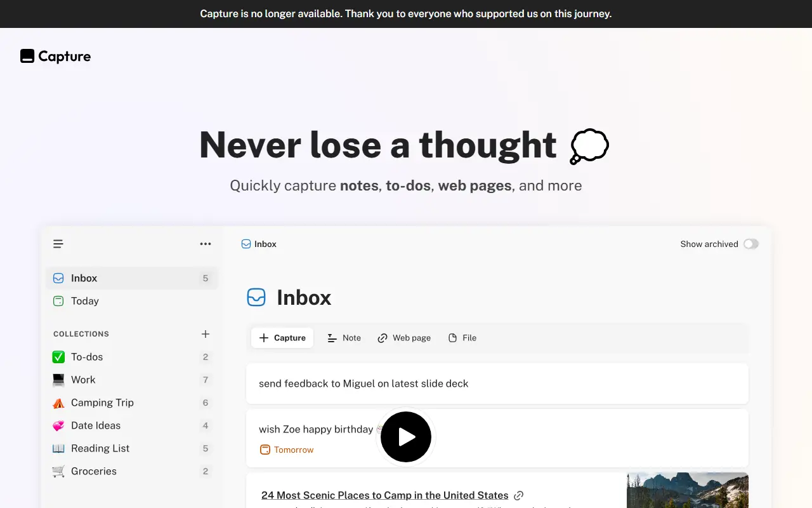Click the 'Capture is no longer available' banner text

pos(406,14)
